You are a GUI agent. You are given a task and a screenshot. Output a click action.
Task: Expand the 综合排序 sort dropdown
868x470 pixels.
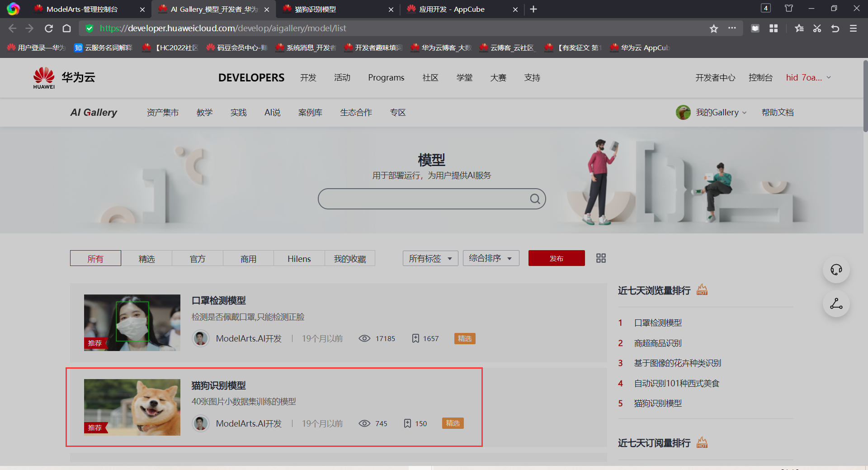click(x=491, y=258)
